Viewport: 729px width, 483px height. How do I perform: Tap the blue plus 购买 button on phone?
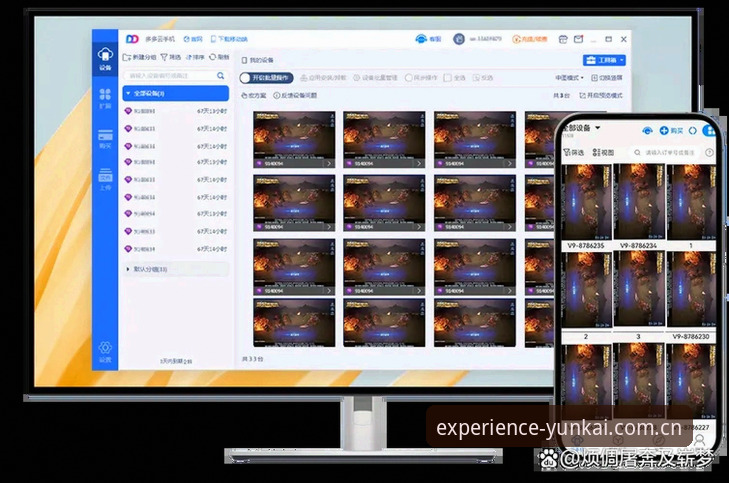(671, 131)
